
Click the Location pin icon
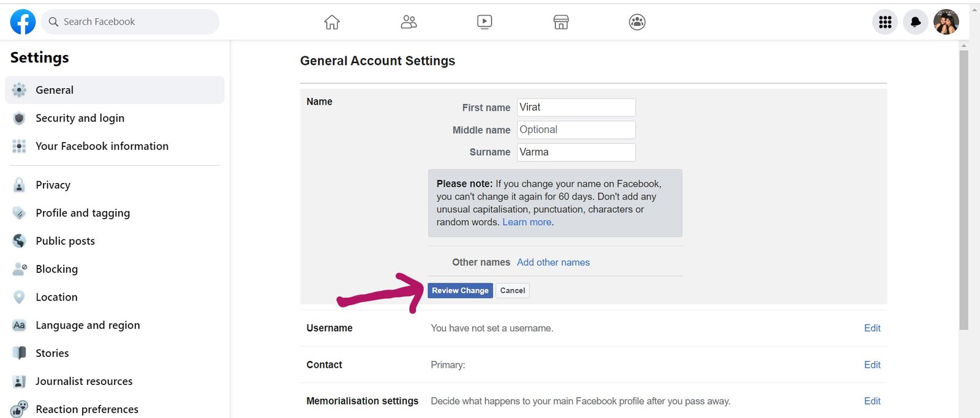point(19,297)
